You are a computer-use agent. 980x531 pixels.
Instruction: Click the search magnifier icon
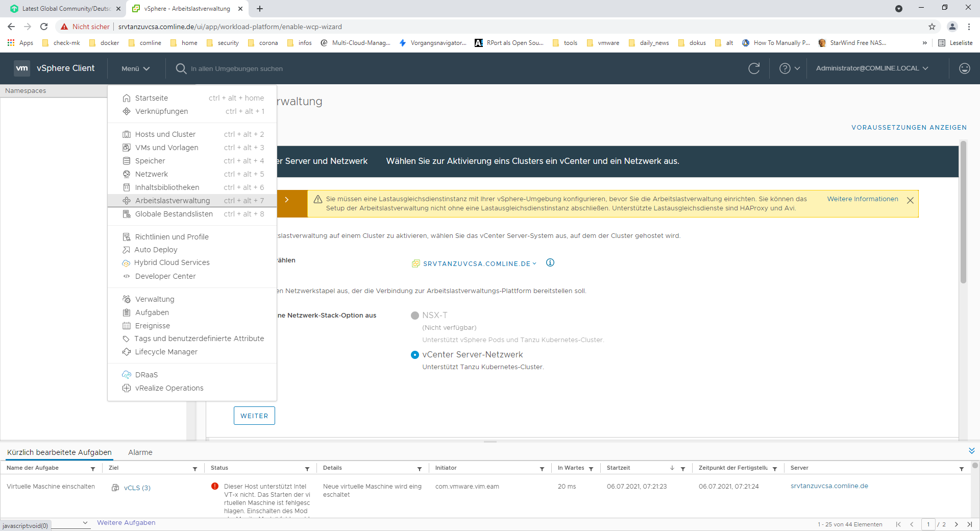(181, 68)
